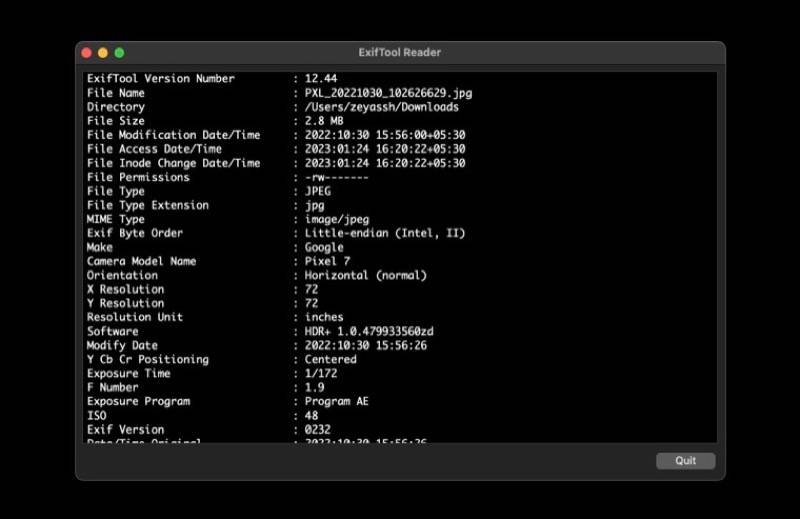Screen dimensions: 800x519
Task: Click the MIME Type value image/jpeg
Action: point(337,219)
